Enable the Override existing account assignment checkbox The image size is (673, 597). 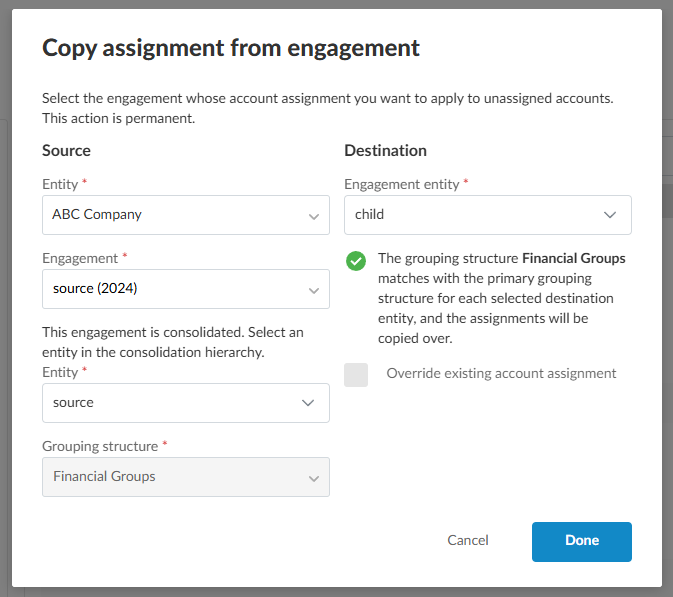[356, 374]
